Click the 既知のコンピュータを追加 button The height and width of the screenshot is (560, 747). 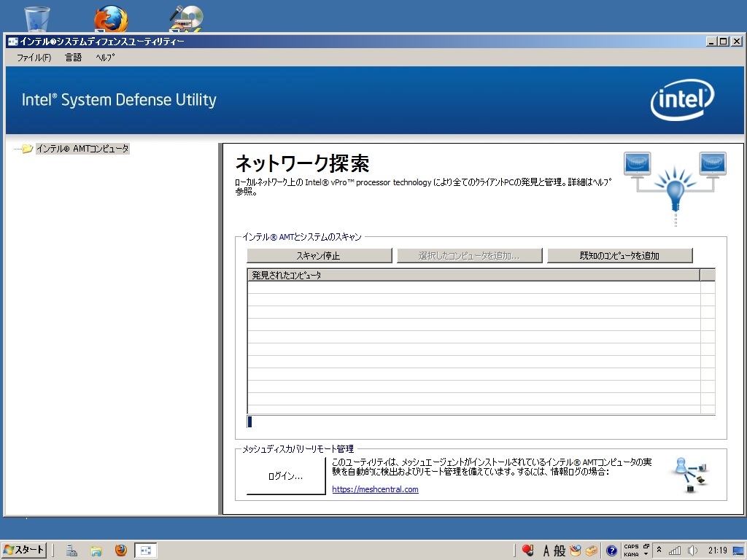(x=619, y=256)
